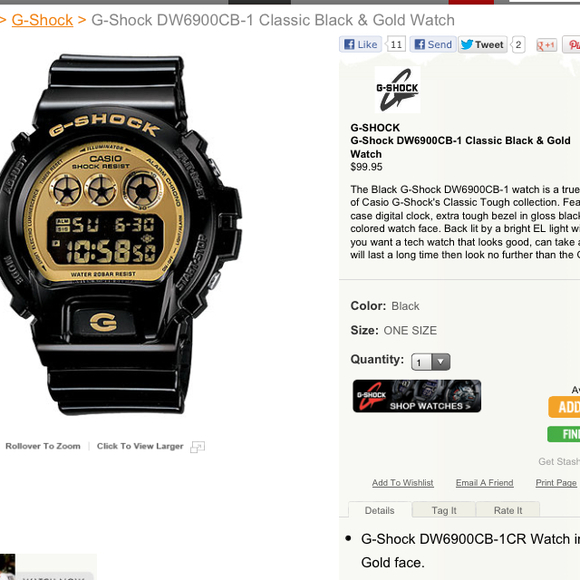Click the Google +1 button

click(x=547, y=45)
